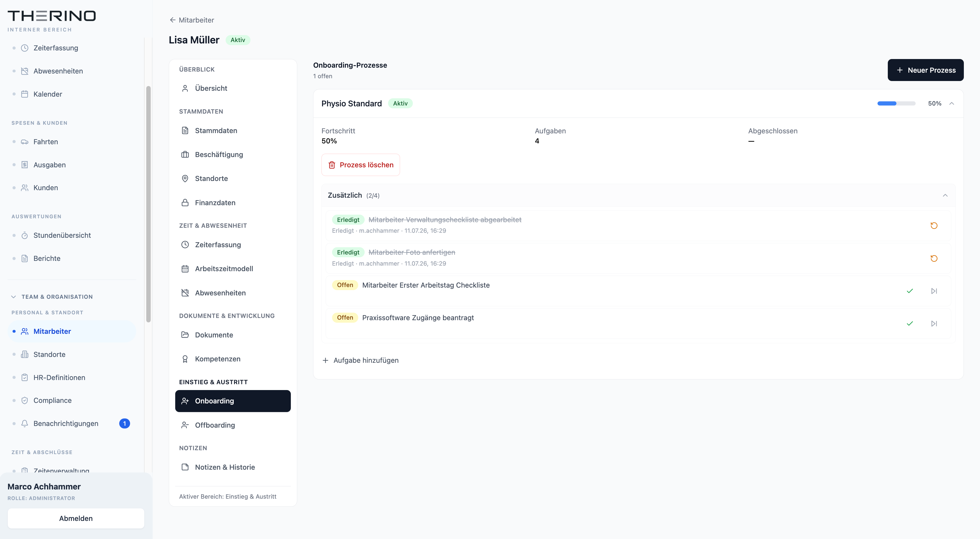This screenshot has width=980, height=539.
Task: Undo completion of Mitarbeiter Verwaltungscheckliste task
Action: (x=933, y=226)
